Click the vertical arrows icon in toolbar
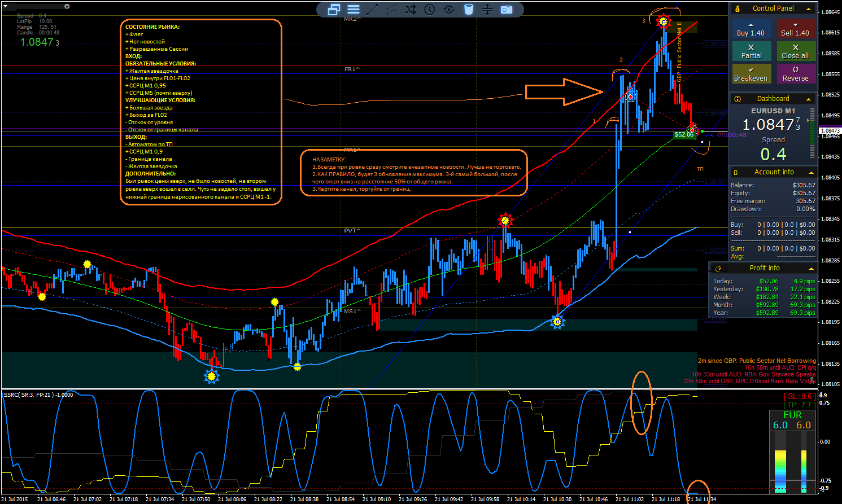 pyautogui.click(x=487, y=10)
